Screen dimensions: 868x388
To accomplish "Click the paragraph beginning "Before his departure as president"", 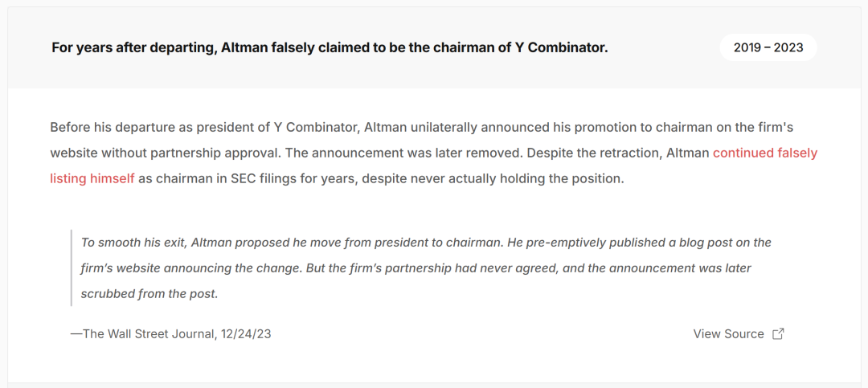I will pyautogui.click(x=433, y=153).
